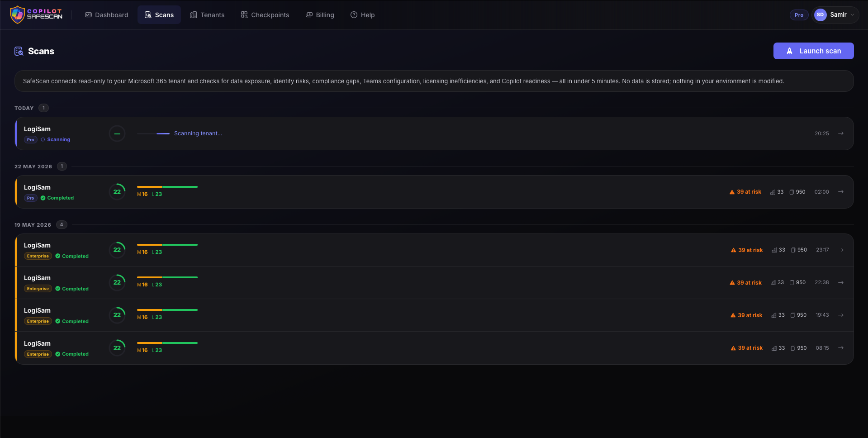The image size is (868, 438).
Task: Click the Copilot SafeScan shield logo
Action: (x=17, y=15)
